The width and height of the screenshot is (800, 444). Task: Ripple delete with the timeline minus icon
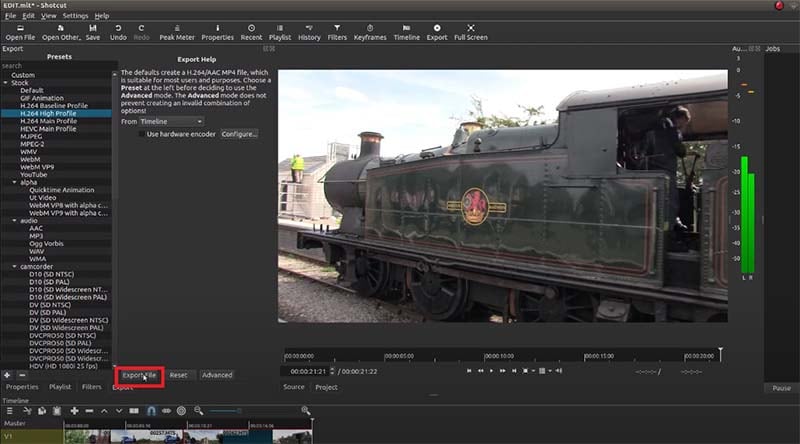pos(89,411)
